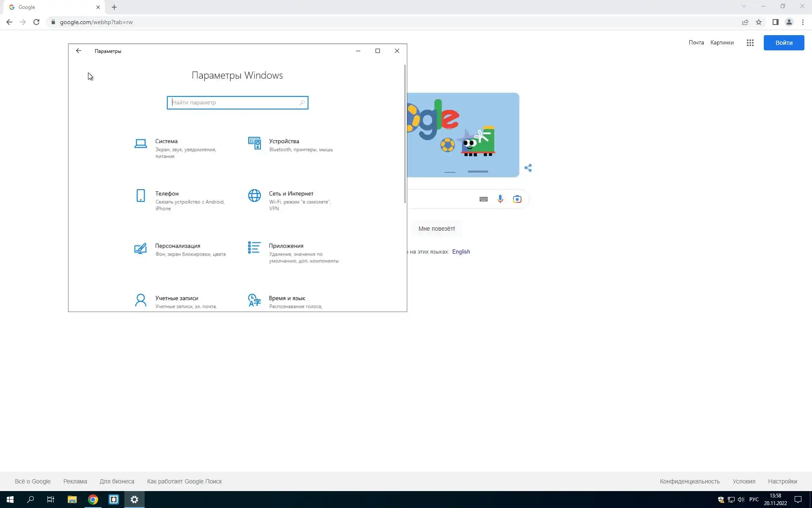Viewport: 812px width, 508px height.
Task: Click the Войти sign-in button
Action: click(x=784, y=43)
